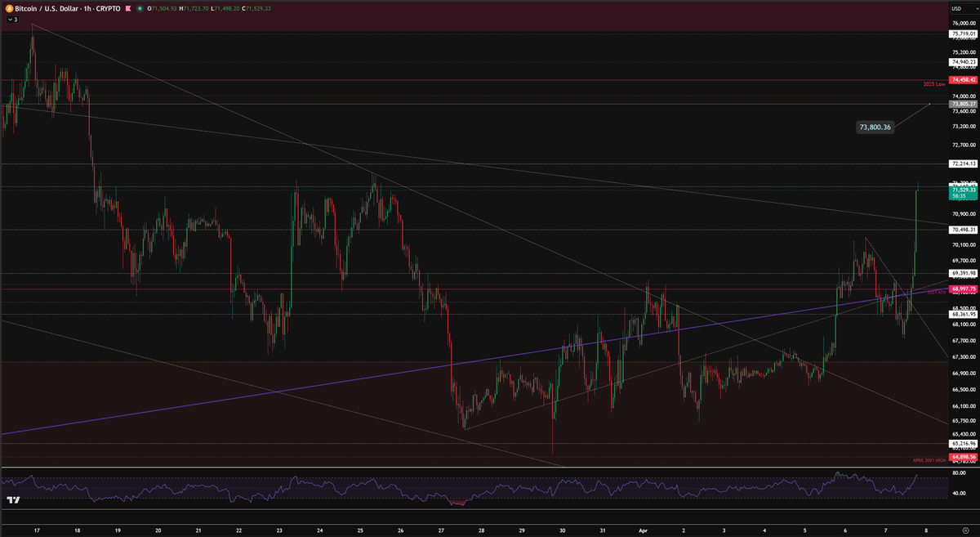Click the orange Bitcoin symbol logo
This screenshot has width=980, height=537.
pyautogui.click(x=8, y=8)
